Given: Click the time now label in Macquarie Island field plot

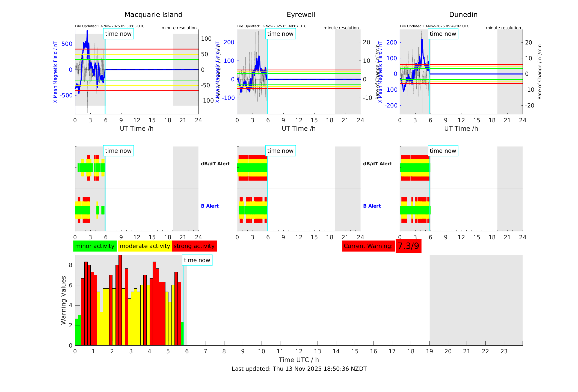Looking at the screenshot, I should click(118, 34).
